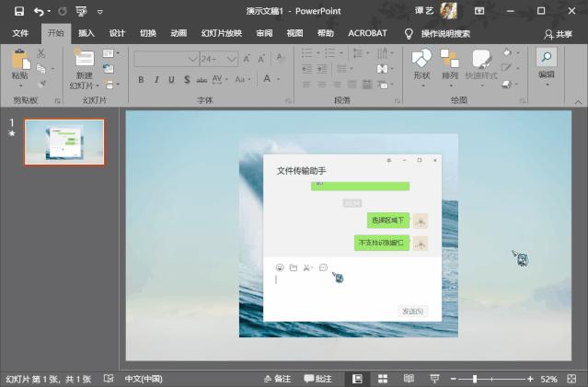588x387 pixels.
Task: Toggle Italic formatting
Action: coord(156,79)
